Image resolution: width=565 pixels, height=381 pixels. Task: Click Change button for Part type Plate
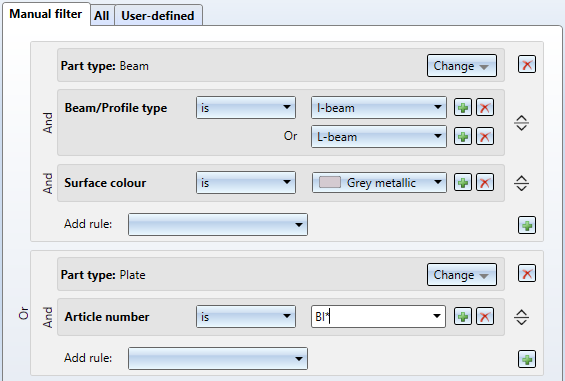[462, 275]
